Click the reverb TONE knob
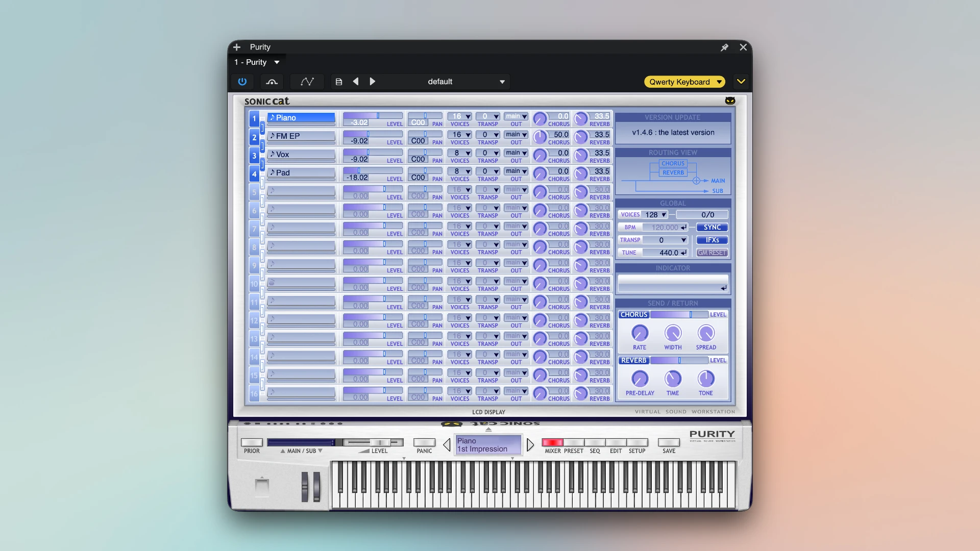Image resolution: width=980 pixels, height=551 pixels. tap(706, 379)
